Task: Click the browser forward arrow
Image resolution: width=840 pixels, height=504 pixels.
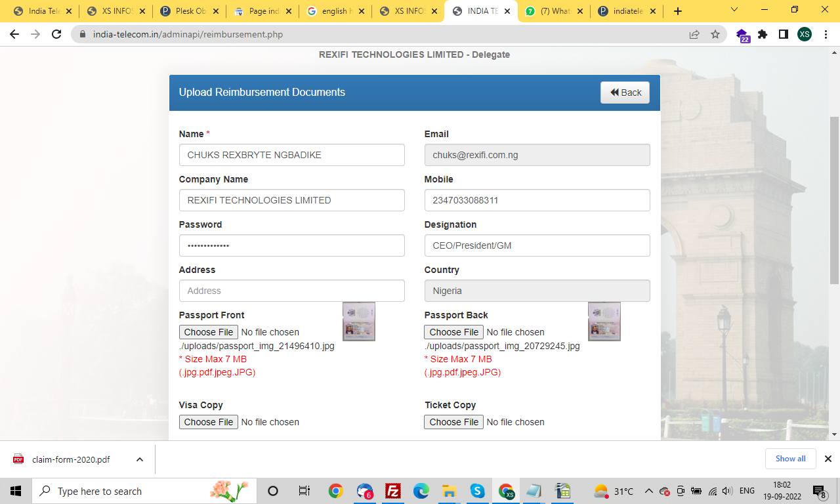Action: click(35, 34)
